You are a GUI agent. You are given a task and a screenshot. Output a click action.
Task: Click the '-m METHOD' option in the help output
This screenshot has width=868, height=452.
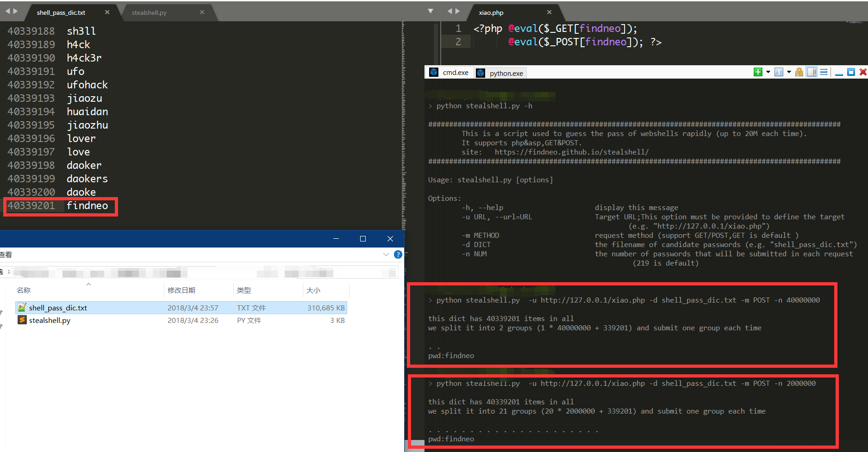480,235
